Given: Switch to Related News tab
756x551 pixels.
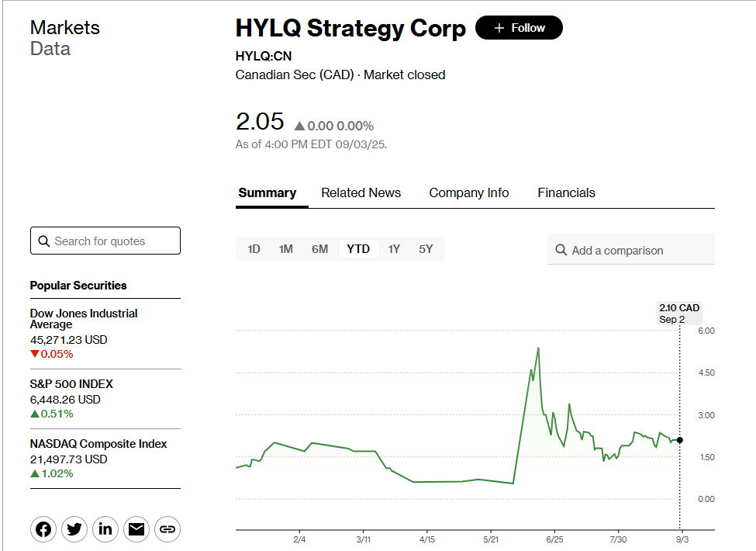Looking at the screenshot, I should click(361, 193).
